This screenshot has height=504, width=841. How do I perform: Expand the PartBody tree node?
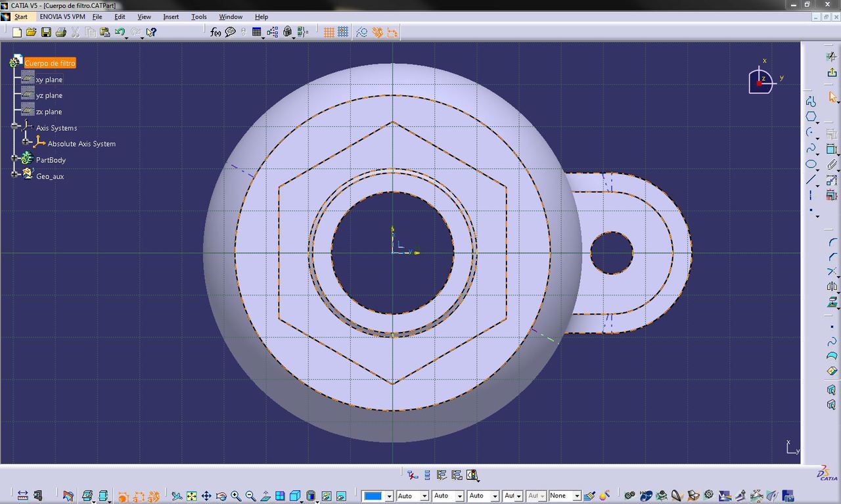click(14, 158)
